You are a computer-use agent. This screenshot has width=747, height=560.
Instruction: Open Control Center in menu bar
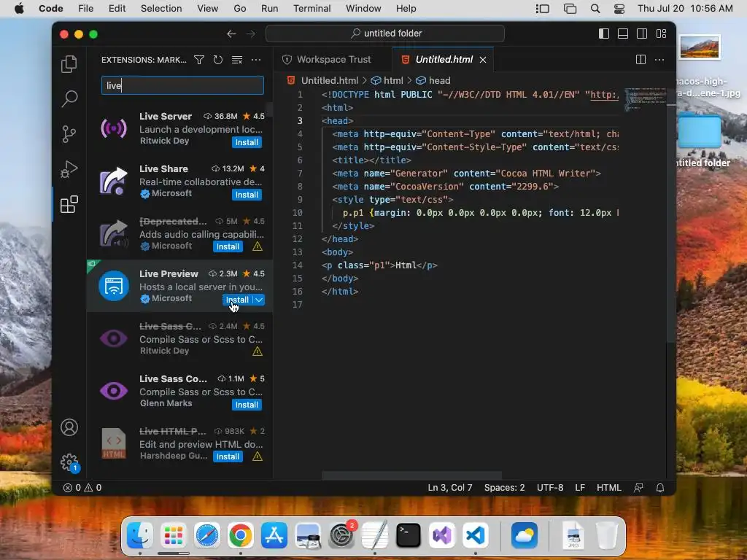click(x=619, y=9)
